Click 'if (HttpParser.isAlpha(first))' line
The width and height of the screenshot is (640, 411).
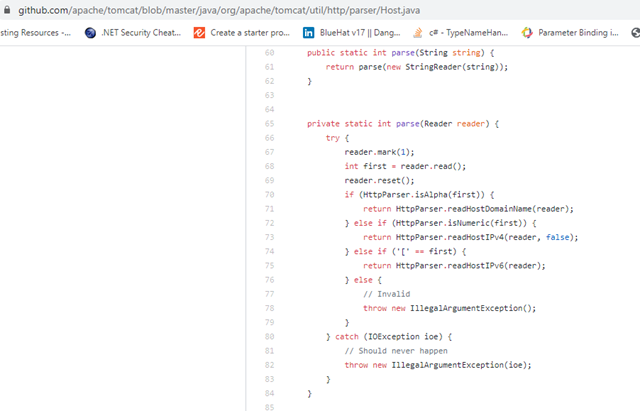point(419,195)
